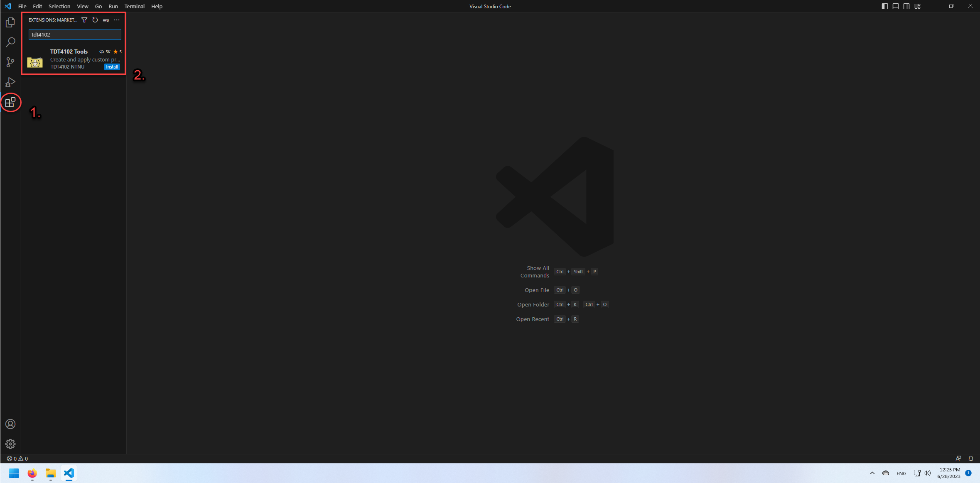This screenshot has width=980, height=483.
Task: Open the Run menu
Action: pos(113,6)
